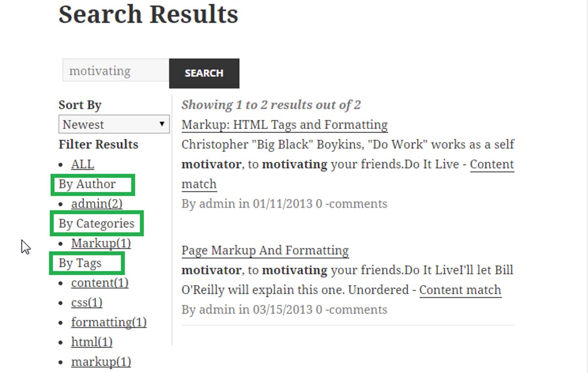588x373 pixels.
Task: Filter results by the css(1) tag
Action: 87,302
